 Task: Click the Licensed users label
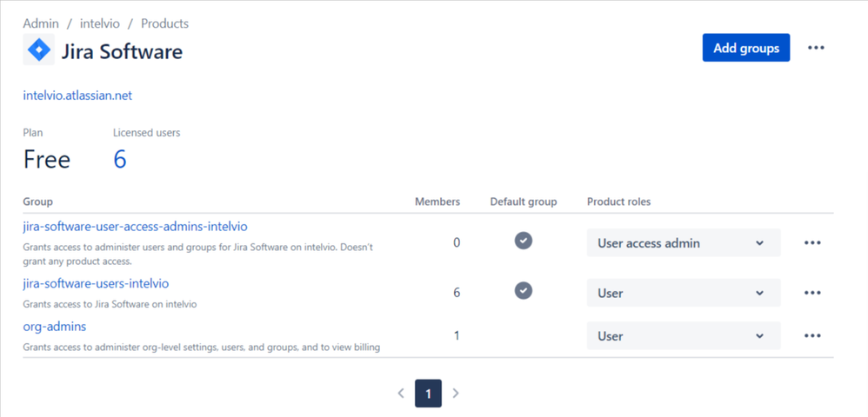coord(146,133)
